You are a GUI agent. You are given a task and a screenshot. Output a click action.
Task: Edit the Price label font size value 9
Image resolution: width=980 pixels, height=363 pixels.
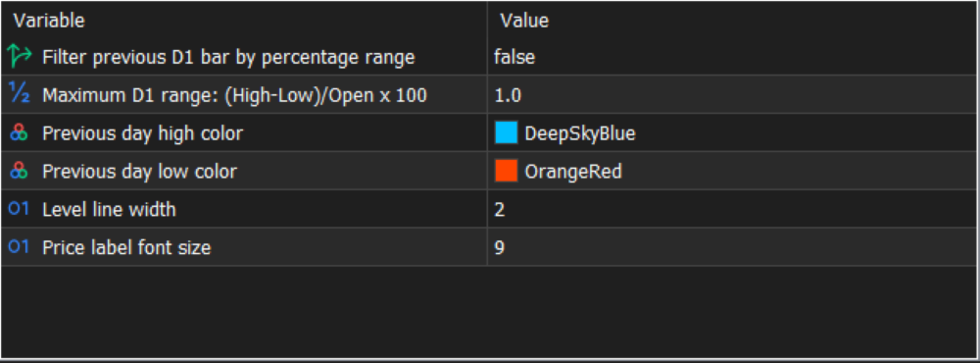coord(732,247)
